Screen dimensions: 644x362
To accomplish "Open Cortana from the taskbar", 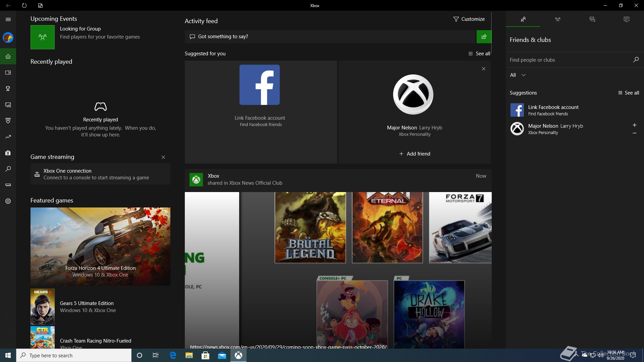I will [140, 355].
